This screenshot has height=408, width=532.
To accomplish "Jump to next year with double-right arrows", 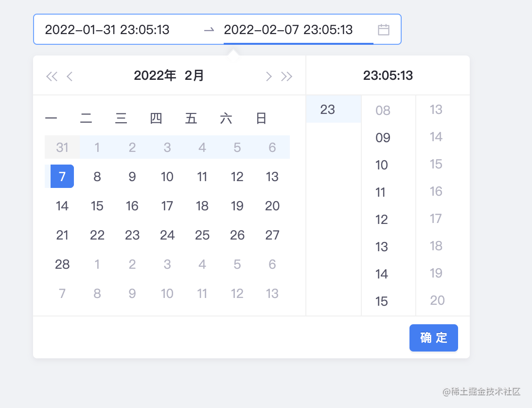I will (286, 76).
